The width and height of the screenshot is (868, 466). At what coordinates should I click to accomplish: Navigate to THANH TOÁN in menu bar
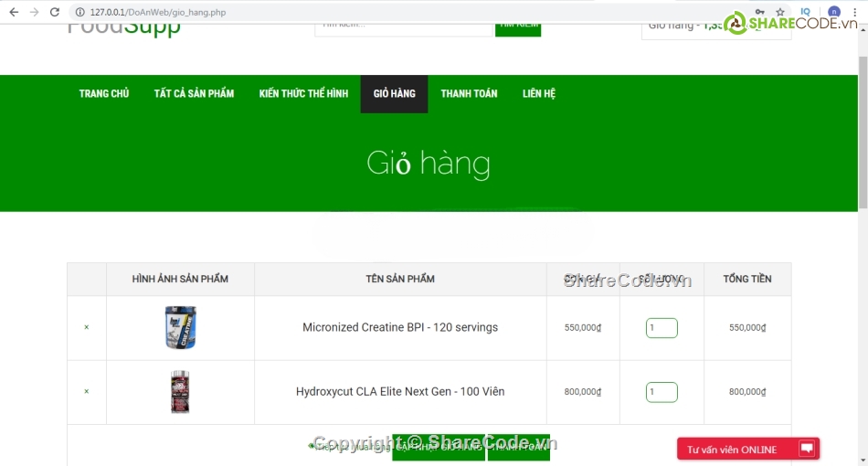point(469,93)
